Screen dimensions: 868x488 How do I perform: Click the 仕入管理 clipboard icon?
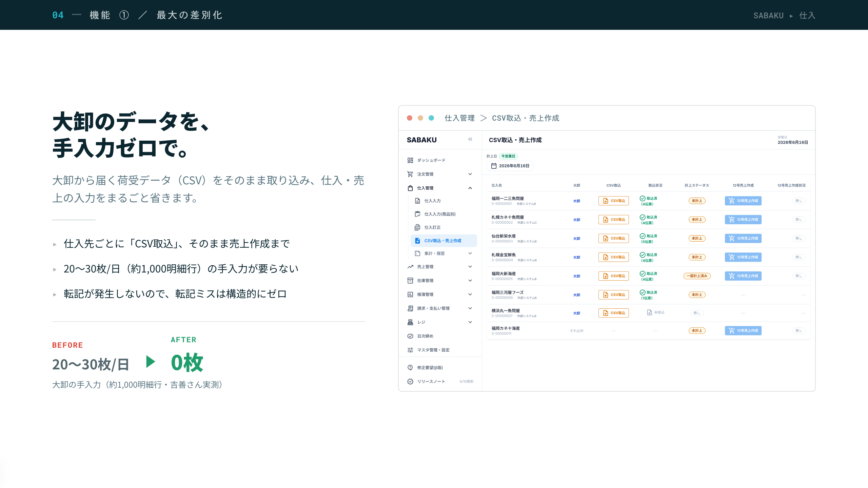[410, 188]
